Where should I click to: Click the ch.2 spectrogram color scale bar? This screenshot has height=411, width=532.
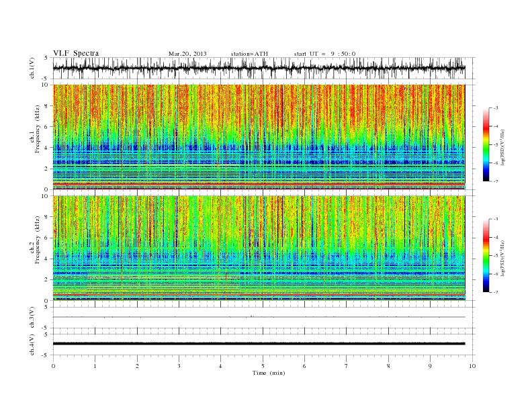click(486, 256)
